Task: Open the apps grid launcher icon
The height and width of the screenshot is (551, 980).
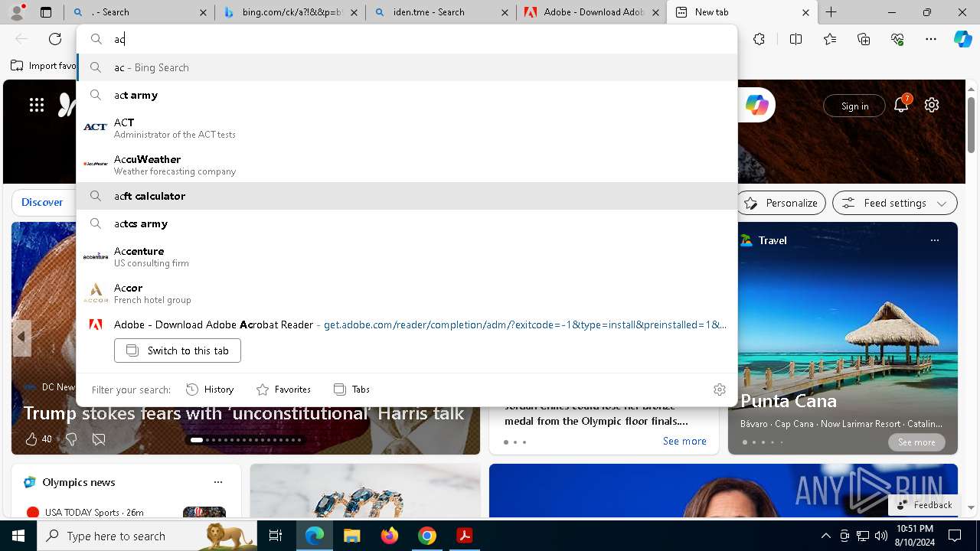Action: (37, 106)
